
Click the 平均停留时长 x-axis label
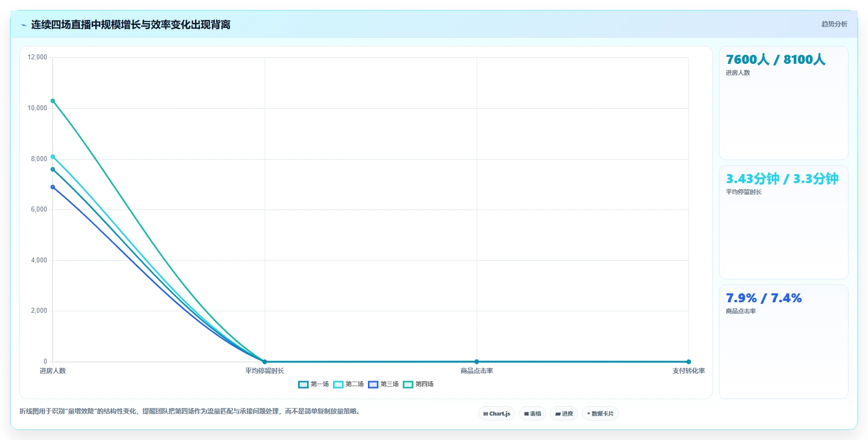click(265, 371)
